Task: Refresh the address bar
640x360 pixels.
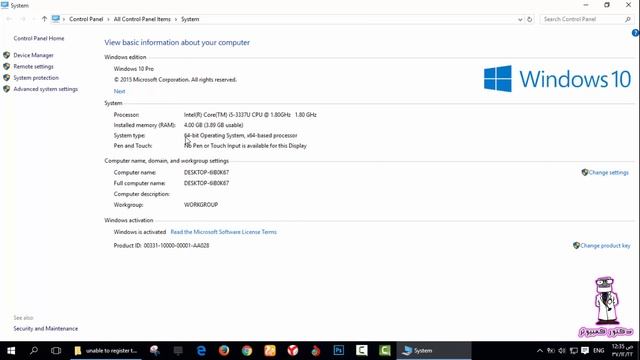Action: click(x=529, y=19)
